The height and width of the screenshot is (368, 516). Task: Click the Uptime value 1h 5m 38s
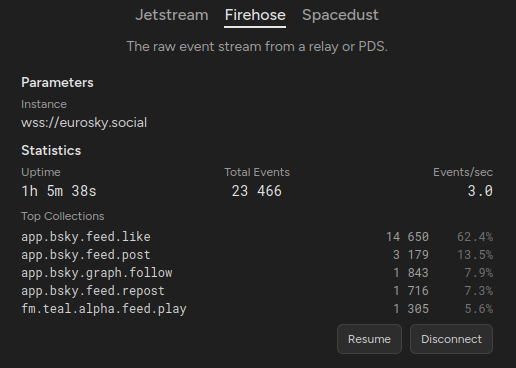[59, 191]
